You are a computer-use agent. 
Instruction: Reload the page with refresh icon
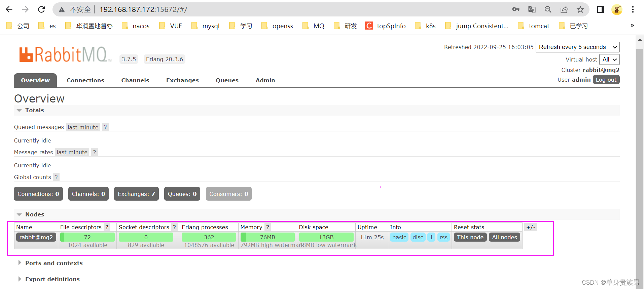(41, 9)
